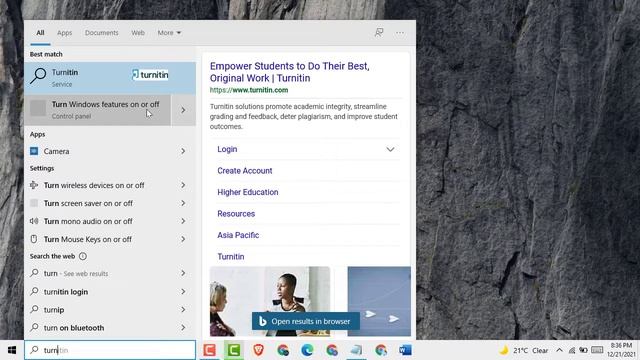Expand arrow for wireless devices setting
The height and width of the screenshot is (360, 640).
coord(183,185)
